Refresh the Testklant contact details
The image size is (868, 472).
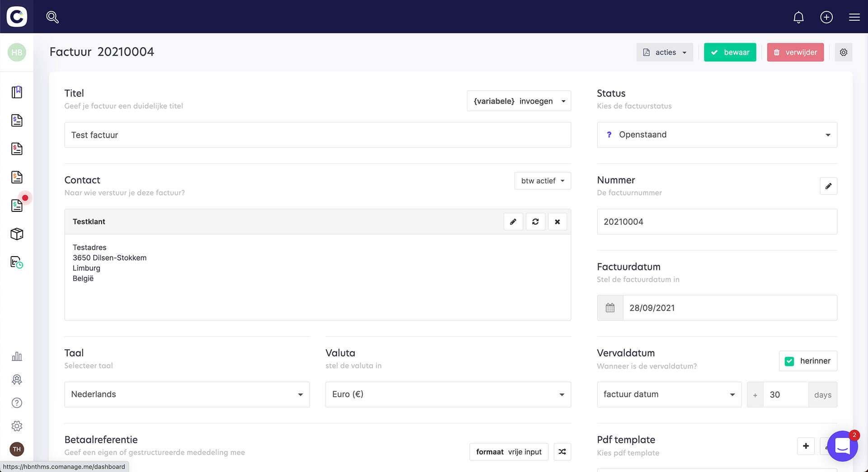[535, 222]
